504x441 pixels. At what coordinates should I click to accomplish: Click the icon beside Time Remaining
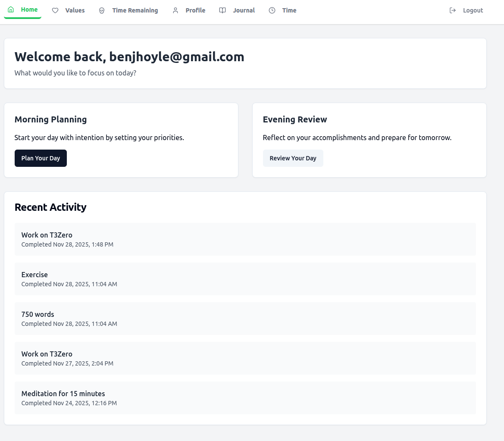[102, 10]
